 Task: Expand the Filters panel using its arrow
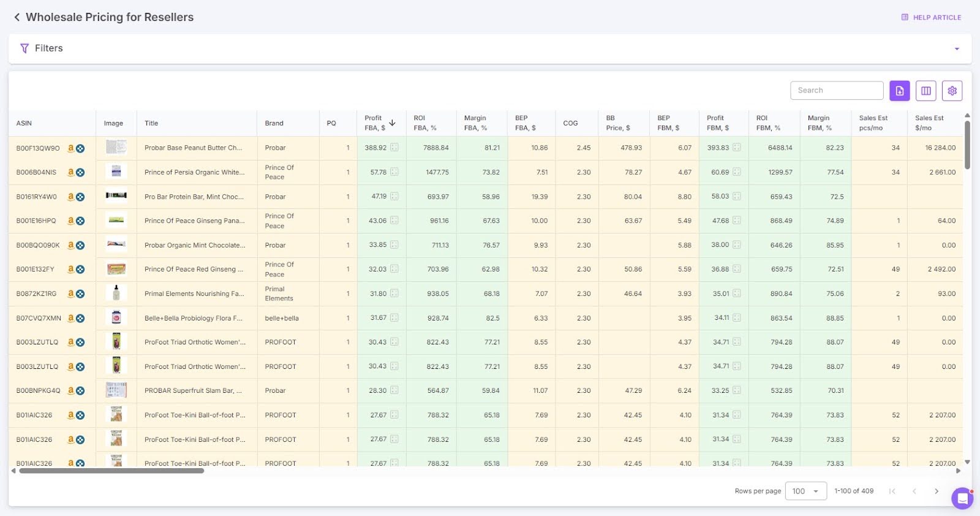coord(956,49)
